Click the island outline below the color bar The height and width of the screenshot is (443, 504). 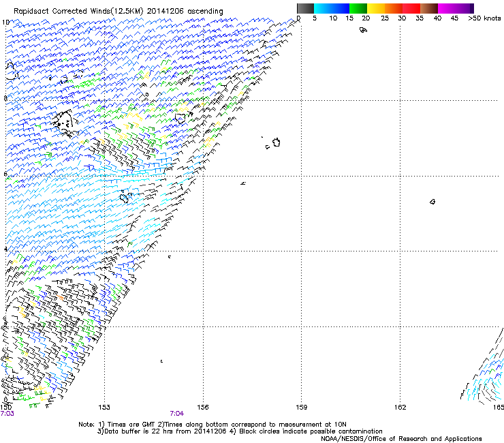point(363,30)
